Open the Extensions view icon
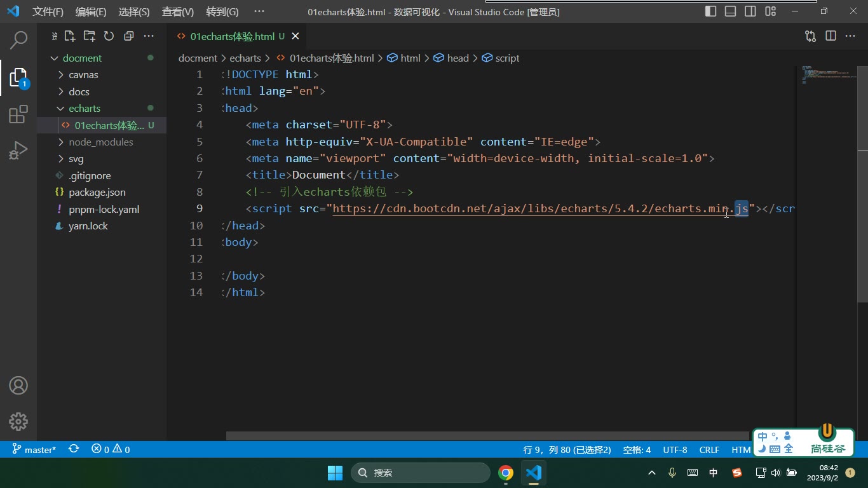This screenshot has width=868, height=488. 18,114
